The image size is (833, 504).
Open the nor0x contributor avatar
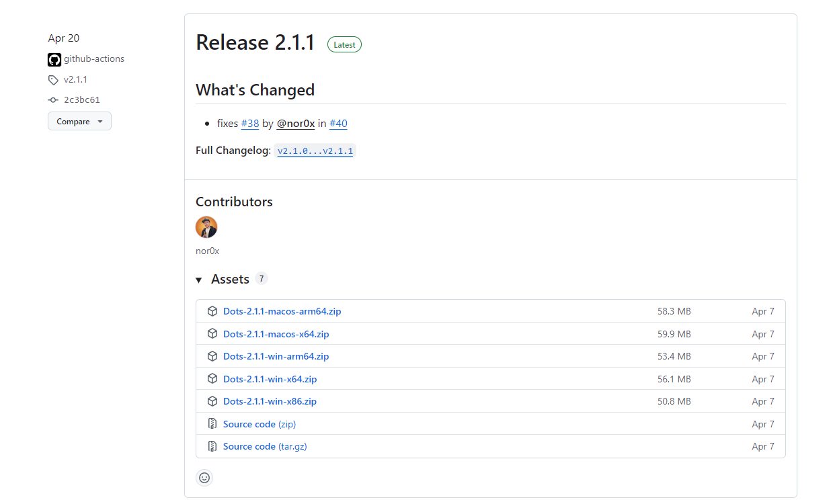(206, 227)
